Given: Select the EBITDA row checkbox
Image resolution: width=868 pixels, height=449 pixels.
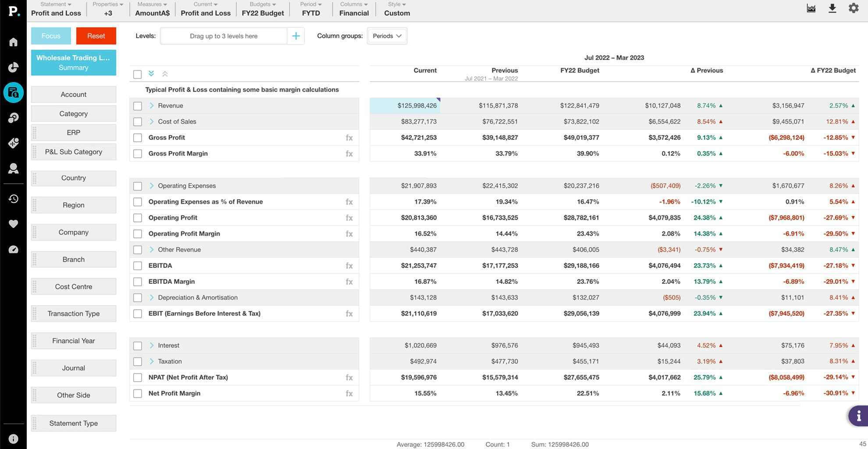Looking at the screenshot, I should pyautogui.click(x=138, y=266).
